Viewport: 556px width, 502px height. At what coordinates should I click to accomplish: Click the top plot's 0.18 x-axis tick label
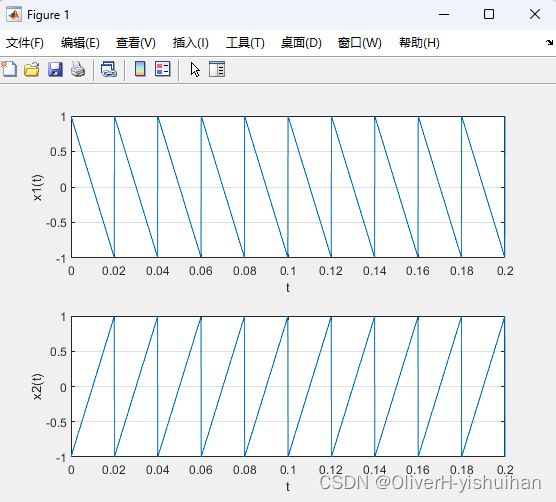pyautogui.click(x=462, y=271)
